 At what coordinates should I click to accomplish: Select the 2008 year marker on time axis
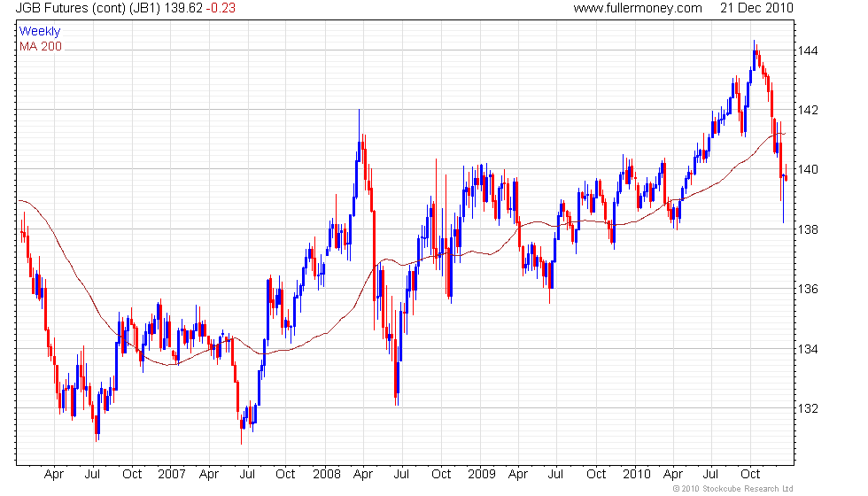326,474
